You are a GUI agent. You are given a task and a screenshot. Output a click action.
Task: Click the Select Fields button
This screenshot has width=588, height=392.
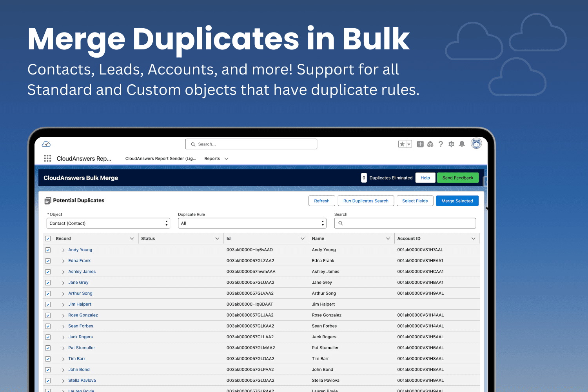click(x=415, y=201)
